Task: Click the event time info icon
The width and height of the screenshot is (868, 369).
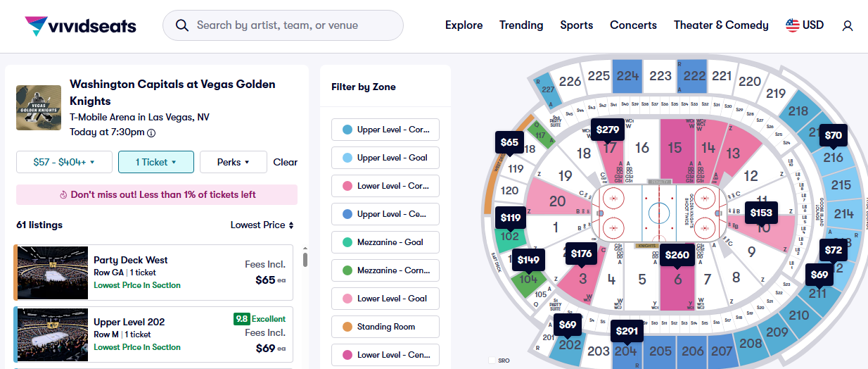Action: coord(151,132)
